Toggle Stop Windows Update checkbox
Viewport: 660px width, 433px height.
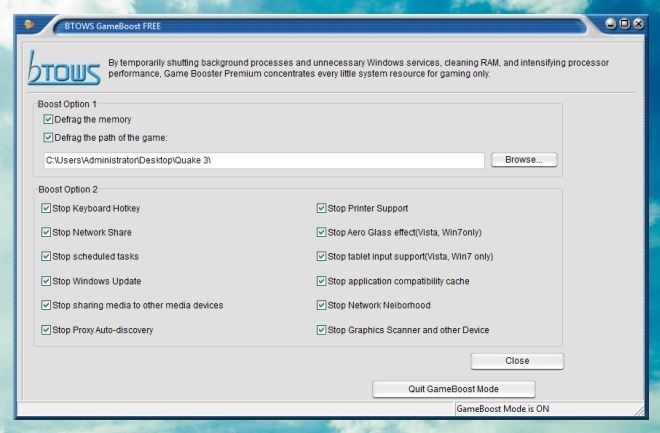pos(46,281)
